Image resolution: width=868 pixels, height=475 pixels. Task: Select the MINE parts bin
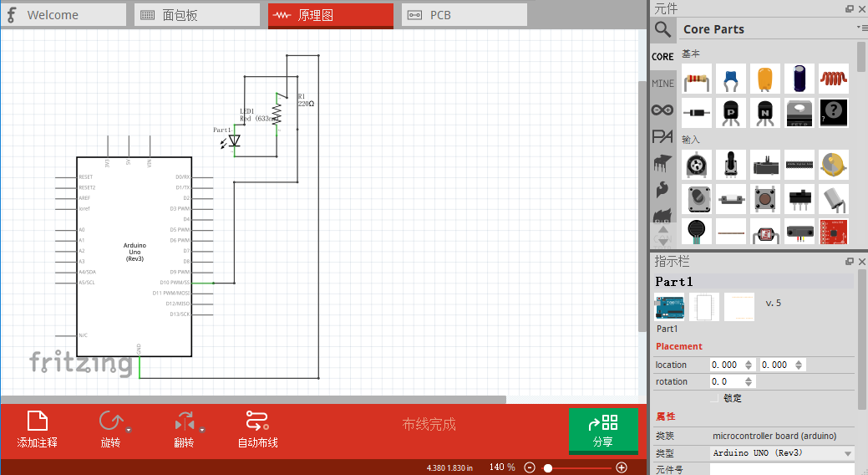662,83
